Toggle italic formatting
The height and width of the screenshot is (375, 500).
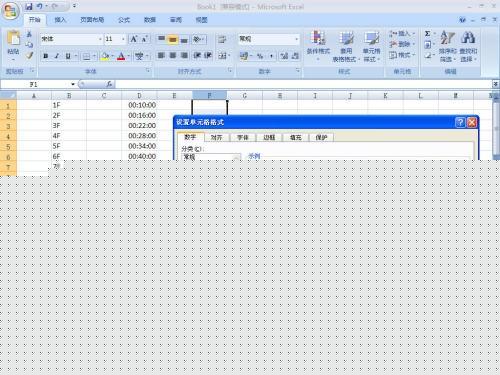[57, 56]
